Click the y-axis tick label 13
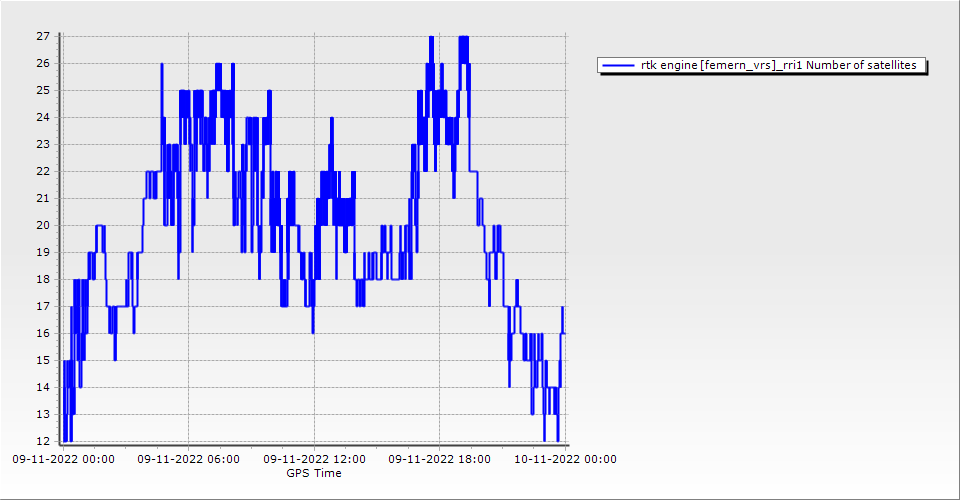Screen dimensions: 960x500 tap(43, 414)
